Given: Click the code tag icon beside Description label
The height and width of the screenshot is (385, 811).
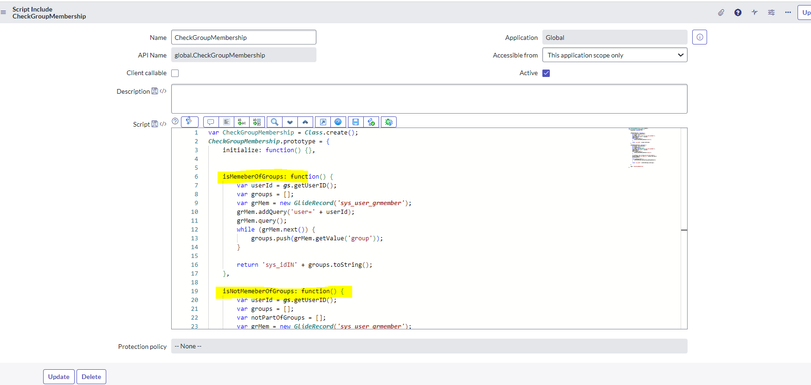Looking at the screenshot, I should click(x=163, y=91).
